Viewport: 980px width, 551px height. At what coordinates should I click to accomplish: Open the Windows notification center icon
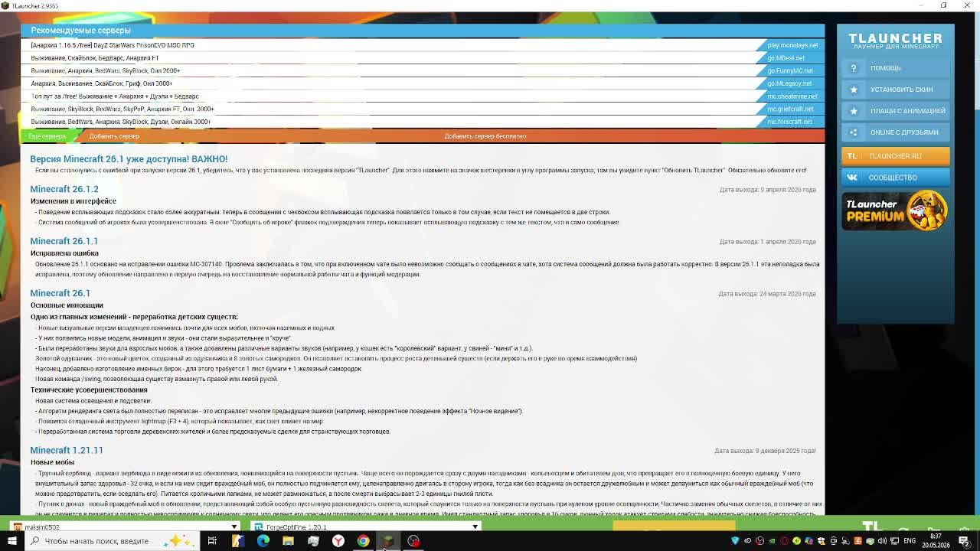point(964,541)
